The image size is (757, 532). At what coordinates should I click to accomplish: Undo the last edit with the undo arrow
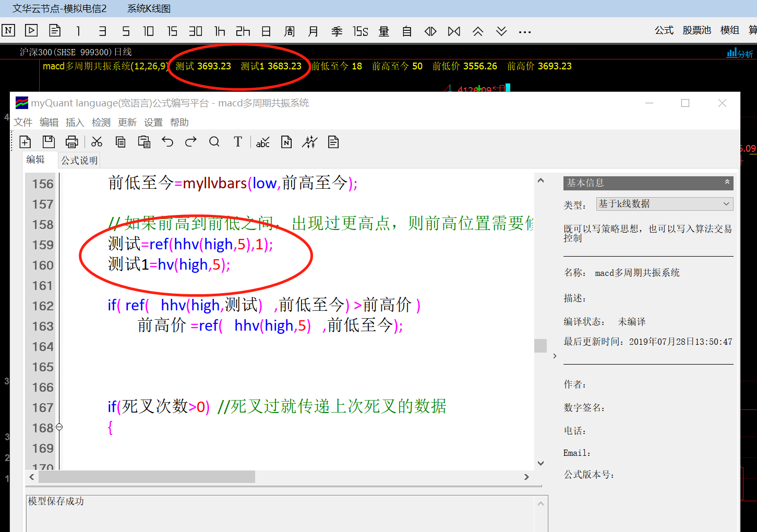coord(167,142)
